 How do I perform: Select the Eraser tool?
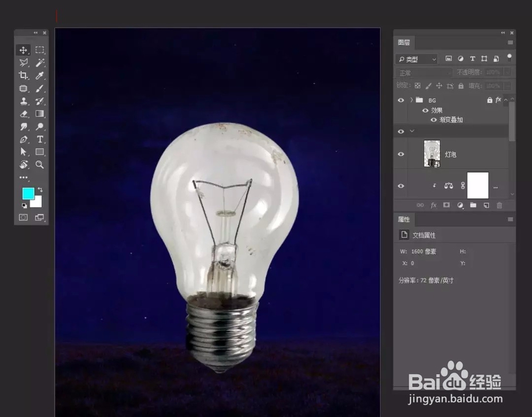coord(23,114)
